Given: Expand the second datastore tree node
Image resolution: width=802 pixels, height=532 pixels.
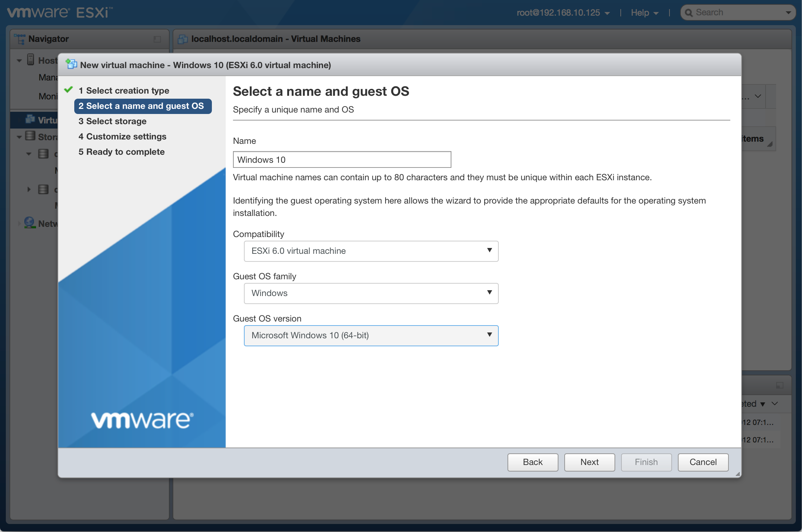Looking at the screenshot, I should pyautogui.click(x=29, y=189).
